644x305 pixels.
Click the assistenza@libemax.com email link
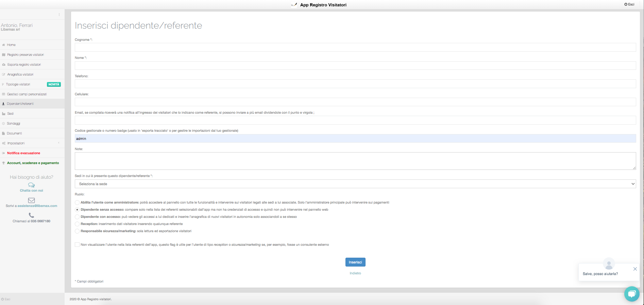(x=37, y=206)
